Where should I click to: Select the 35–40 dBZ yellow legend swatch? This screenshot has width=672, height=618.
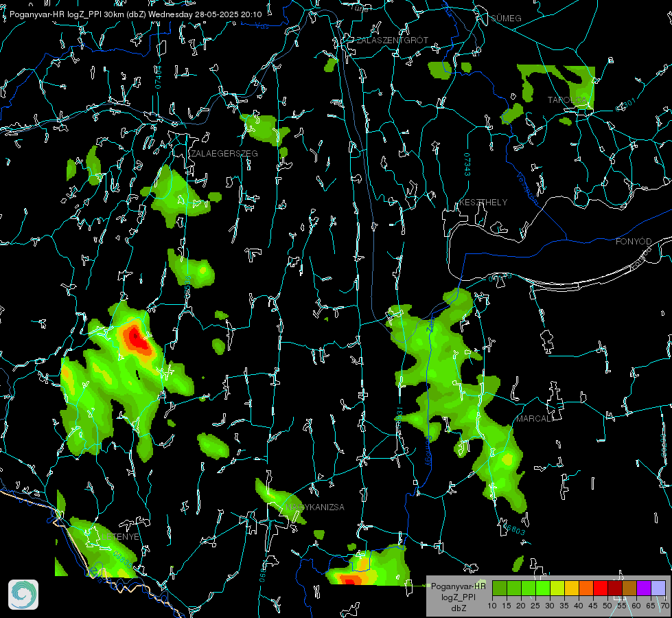click(572, 588)
